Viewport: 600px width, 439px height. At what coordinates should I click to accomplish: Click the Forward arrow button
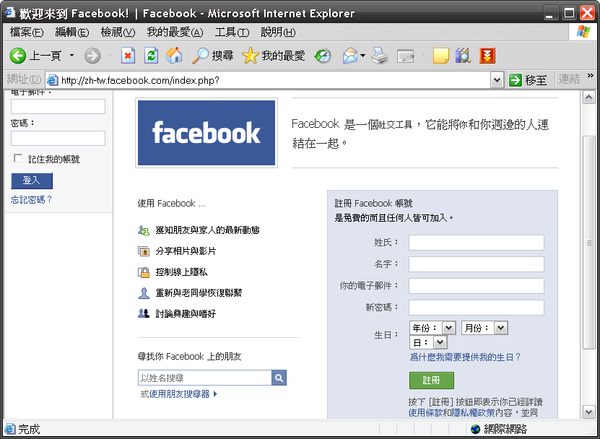coord(92,56)
